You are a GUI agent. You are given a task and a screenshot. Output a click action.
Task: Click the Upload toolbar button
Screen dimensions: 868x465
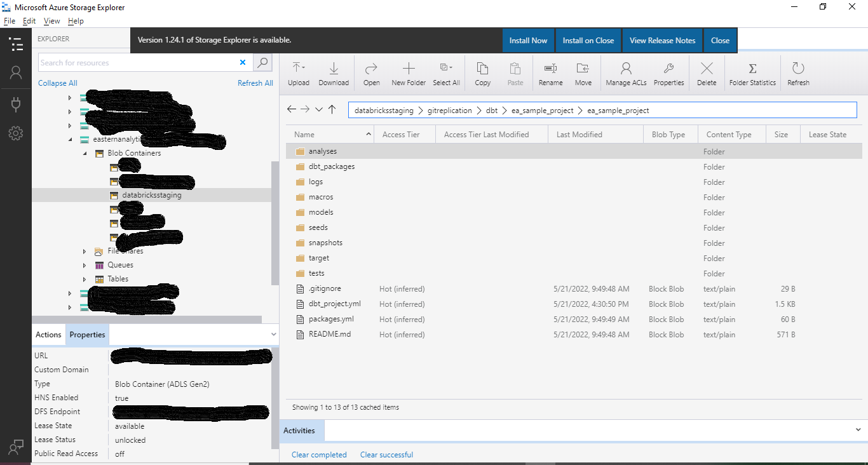pos(298,74)
